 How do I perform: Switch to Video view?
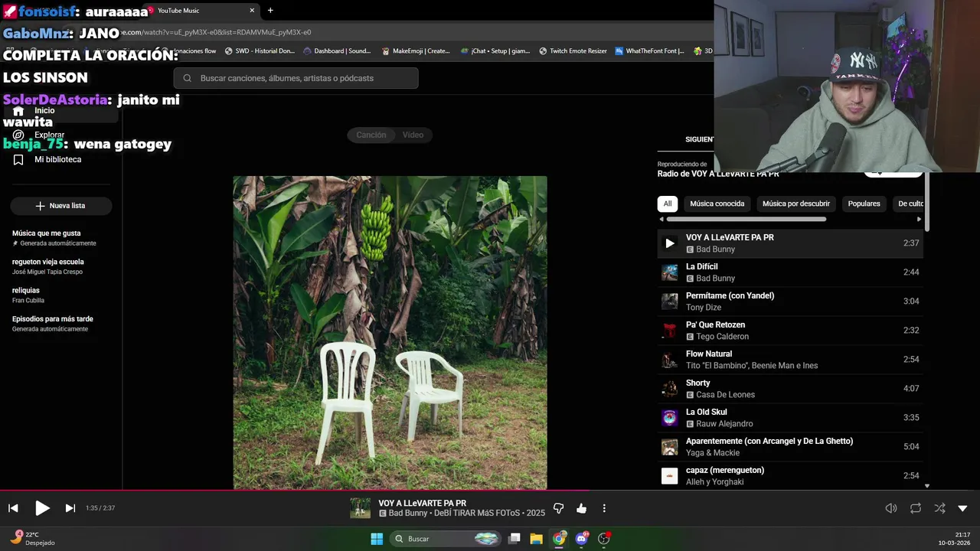[413, 135]
